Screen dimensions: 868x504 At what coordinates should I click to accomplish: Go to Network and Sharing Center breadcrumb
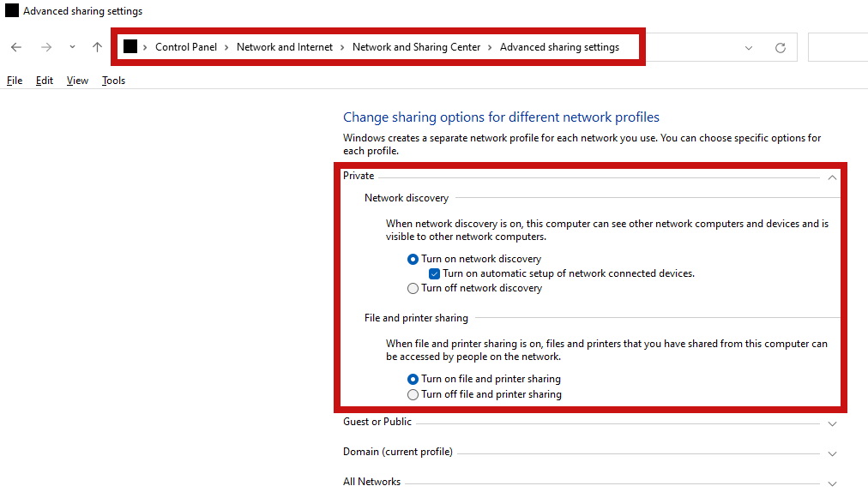[416, 47]
